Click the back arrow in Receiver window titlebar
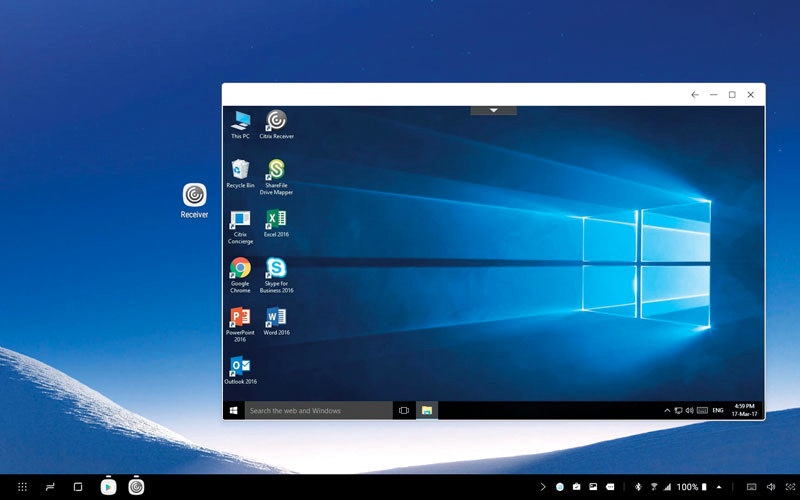800x500 pixels. 695,95
